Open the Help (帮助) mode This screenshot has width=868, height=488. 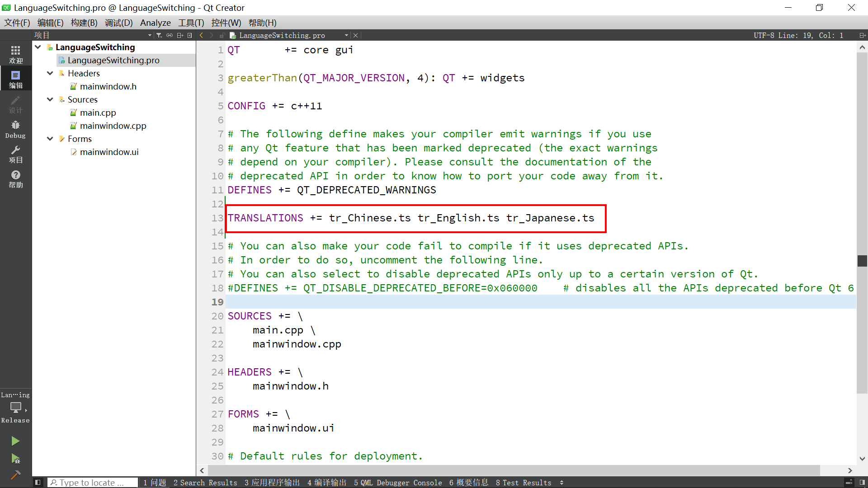(16, 178)
